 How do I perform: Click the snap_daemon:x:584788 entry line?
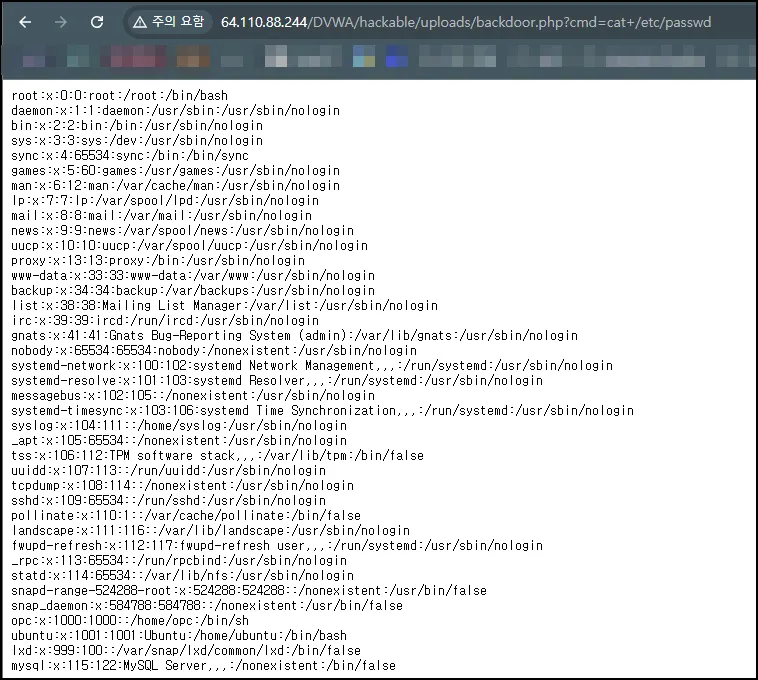(x=207, y=605)
